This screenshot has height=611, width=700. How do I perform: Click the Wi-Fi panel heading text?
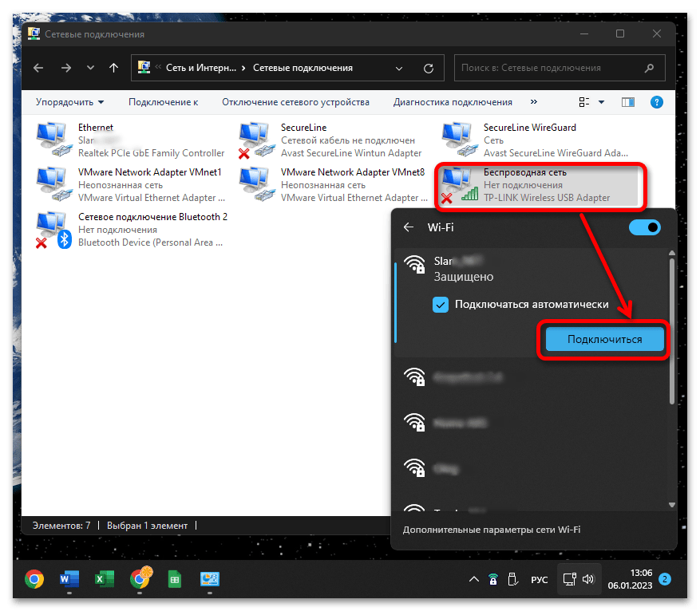(x=440, y=227)
